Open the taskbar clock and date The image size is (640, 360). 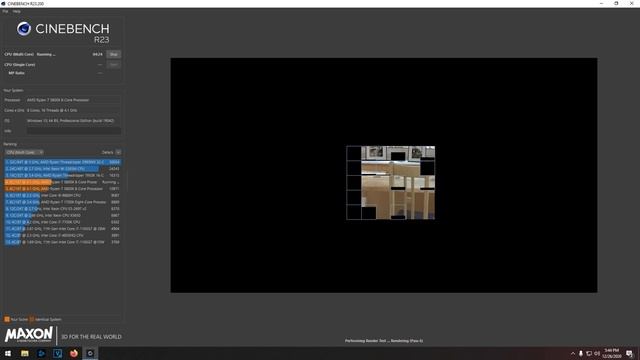point(612,353)
